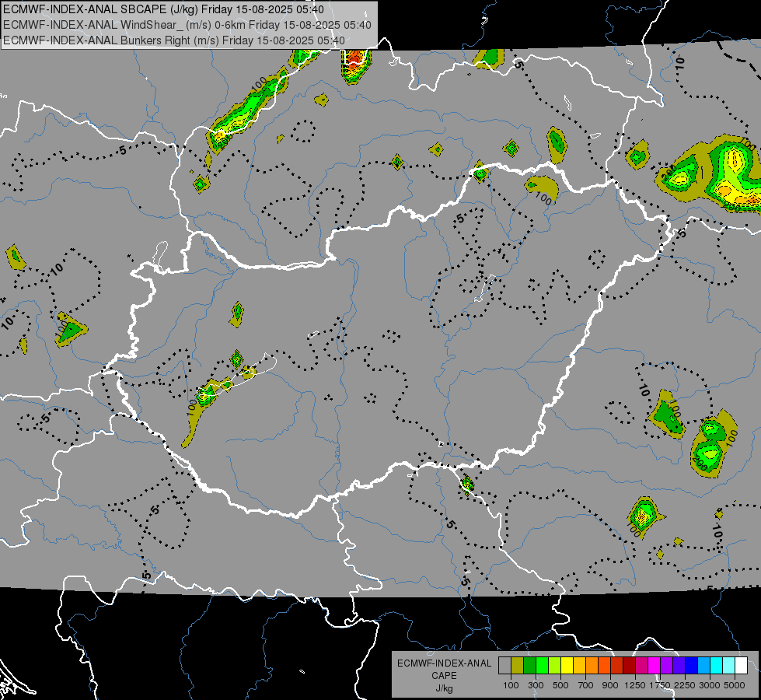761x700 pixels.
Task: Select the cyan swatch after 3000
Action: click(x=717, y=666)
